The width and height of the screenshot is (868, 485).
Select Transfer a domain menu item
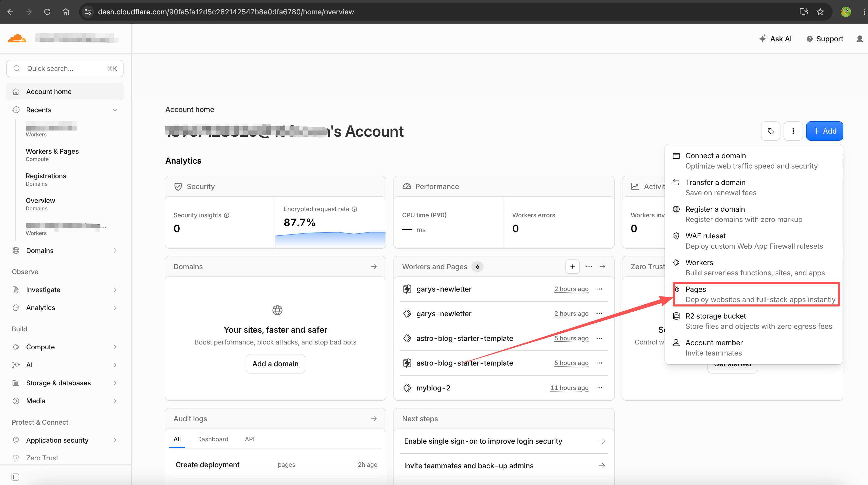[x=754, y=188]
